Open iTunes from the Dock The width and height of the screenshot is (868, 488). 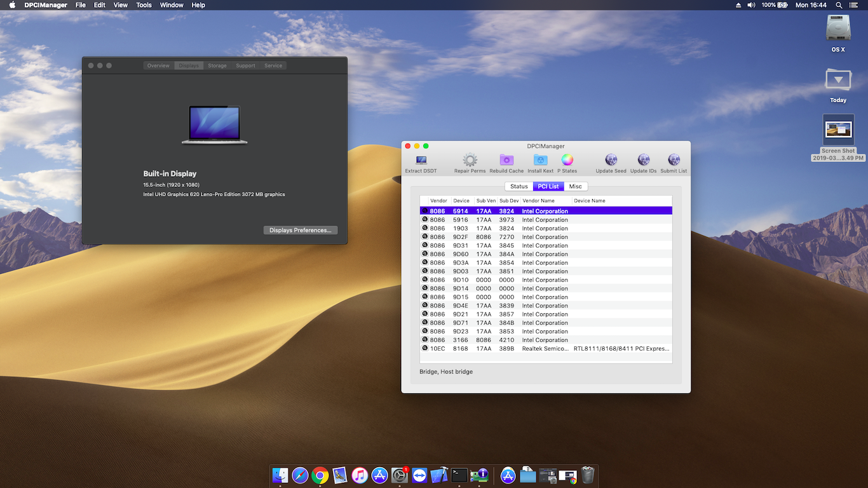[x=360, y=475]
